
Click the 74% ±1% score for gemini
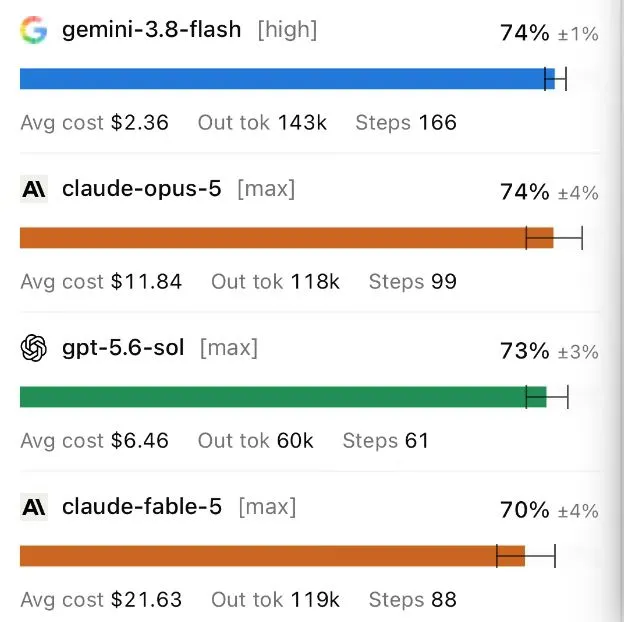[x=549, y=33]
